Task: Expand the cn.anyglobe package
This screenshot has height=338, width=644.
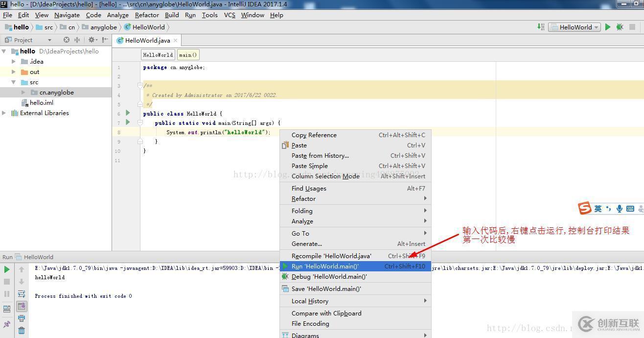Action: point(23,92)
